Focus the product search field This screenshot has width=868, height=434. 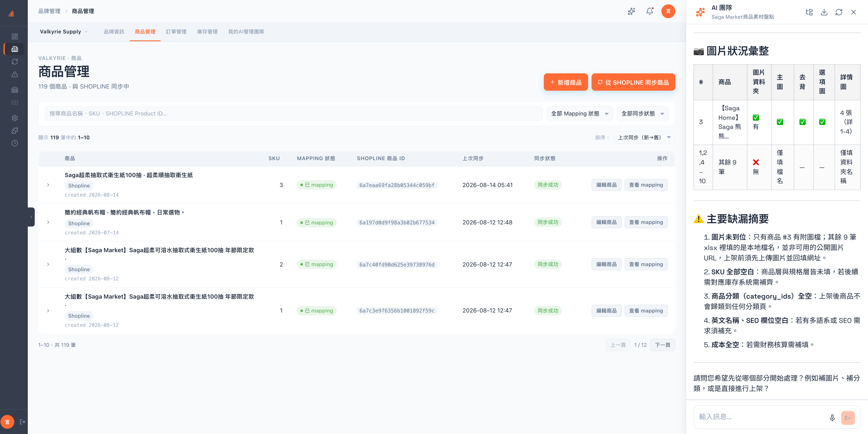pos(293,113)
